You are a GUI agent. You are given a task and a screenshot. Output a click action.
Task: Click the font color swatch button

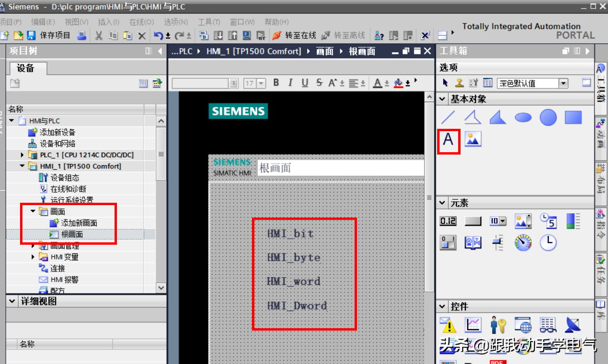(377, 83)
